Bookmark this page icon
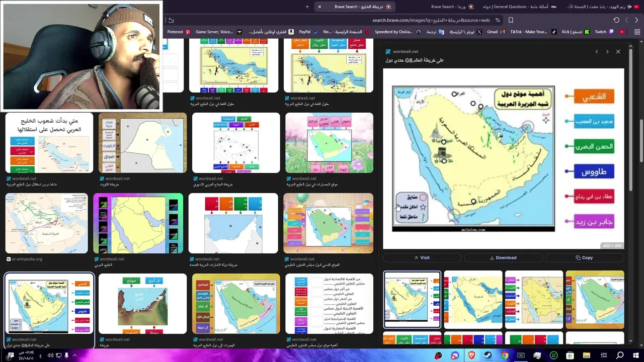 (x=511, y=20)
